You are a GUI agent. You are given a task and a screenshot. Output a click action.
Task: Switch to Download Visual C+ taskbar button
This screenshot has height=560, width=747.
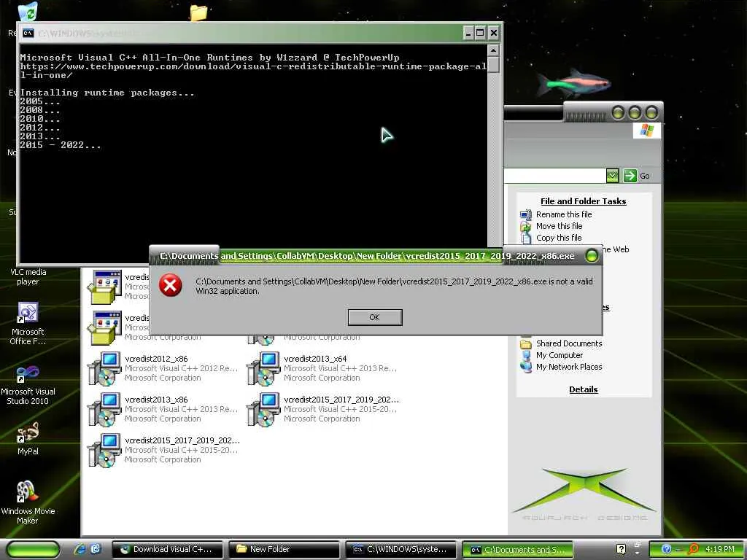click(168, 549)
